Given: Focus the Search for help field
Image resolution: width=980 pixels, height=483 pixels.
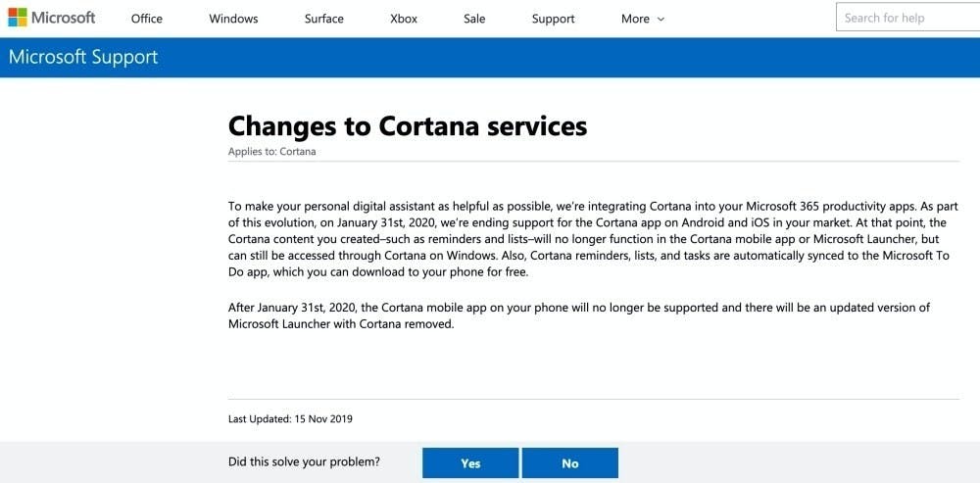Looking at the screenshot, I should click(x=906, y=18).
